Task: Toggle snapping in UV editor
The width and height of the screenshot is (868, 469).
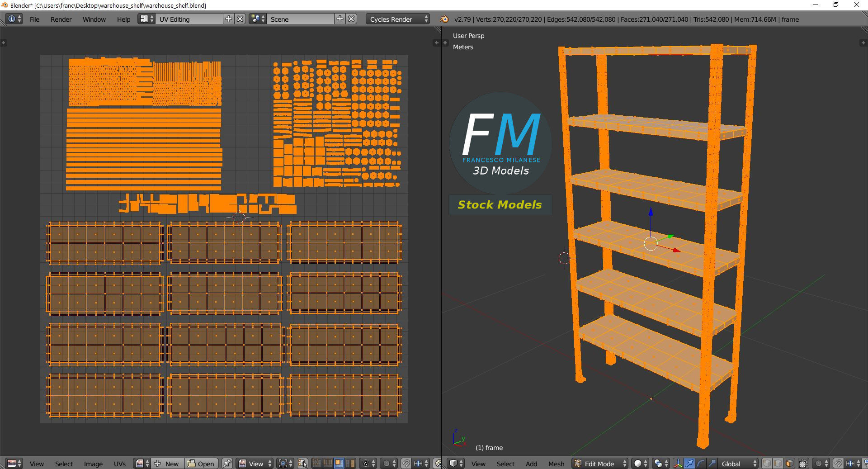Action: pos(406,464)
